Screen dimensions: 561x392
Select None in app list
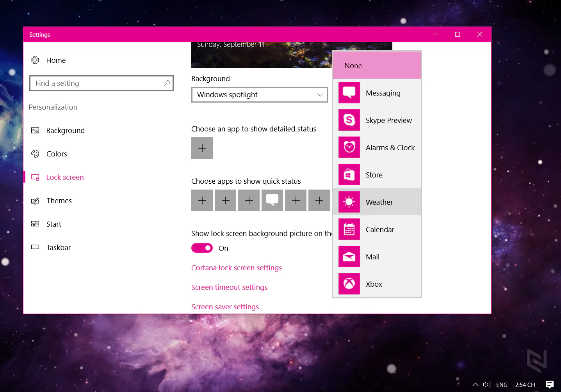(x=377, y=66)
